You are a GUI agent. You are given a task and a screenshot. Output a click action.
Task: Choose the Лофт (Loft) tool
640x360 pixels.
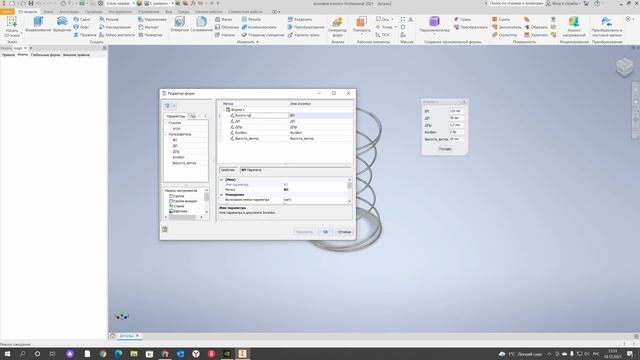[81, 27]
